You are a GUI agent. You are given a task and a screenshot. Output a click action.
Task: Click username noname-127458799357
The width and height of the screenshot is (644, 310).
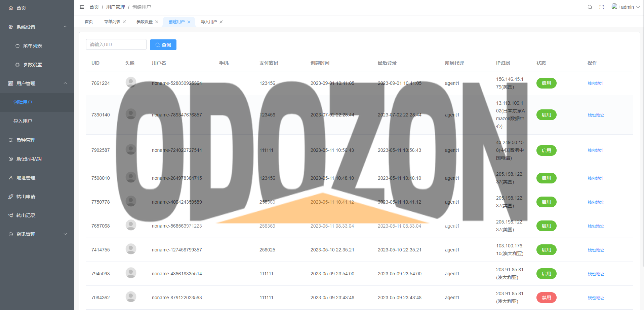coord(177,250)
